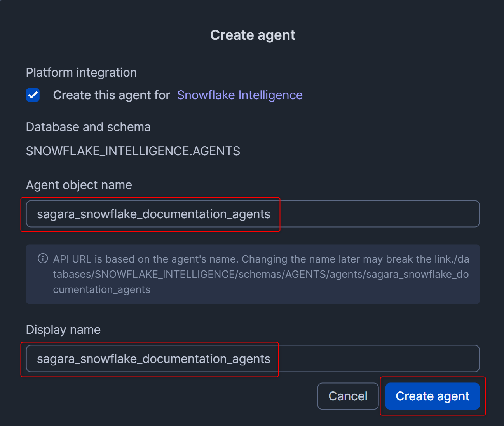
Task: Click the Display name field label
Action: click(x=63, y=330)
